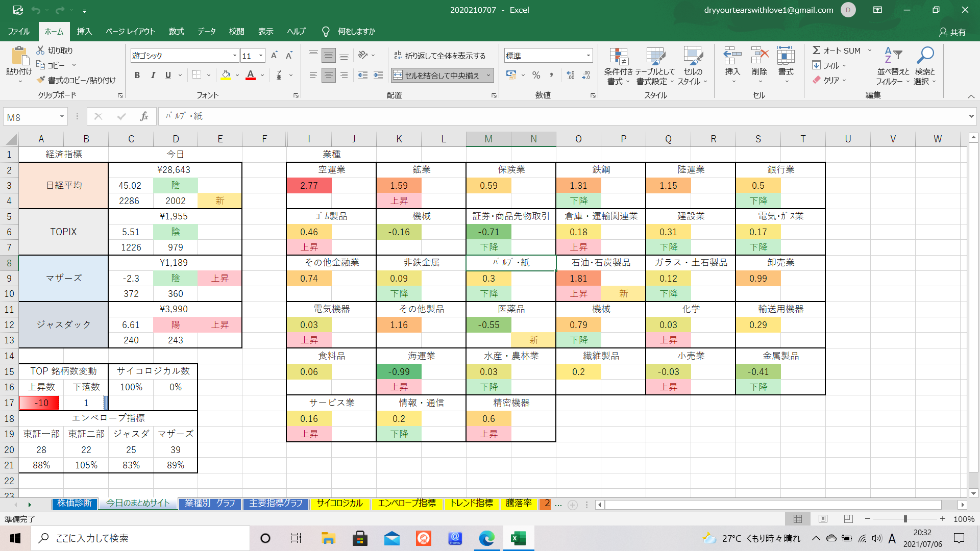Toggle wrap text option
Viewport: 980px width, 551px height.
439,56
